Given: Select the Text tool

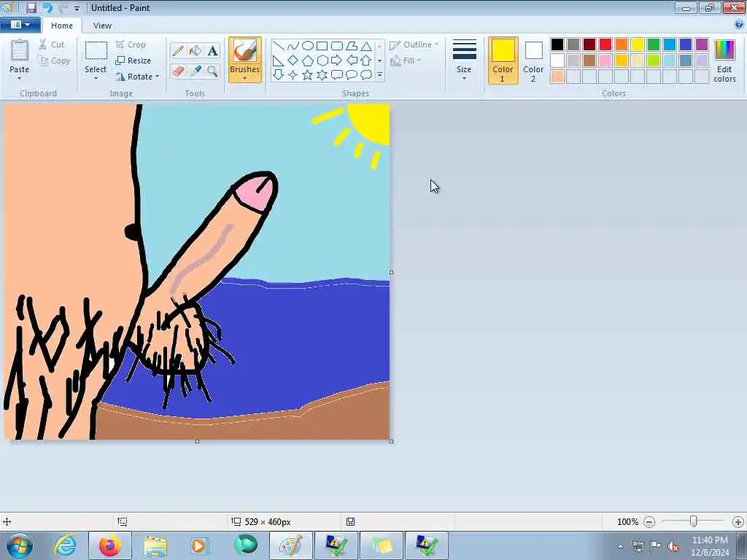Looking at the screenshot, I should (212, 50).
